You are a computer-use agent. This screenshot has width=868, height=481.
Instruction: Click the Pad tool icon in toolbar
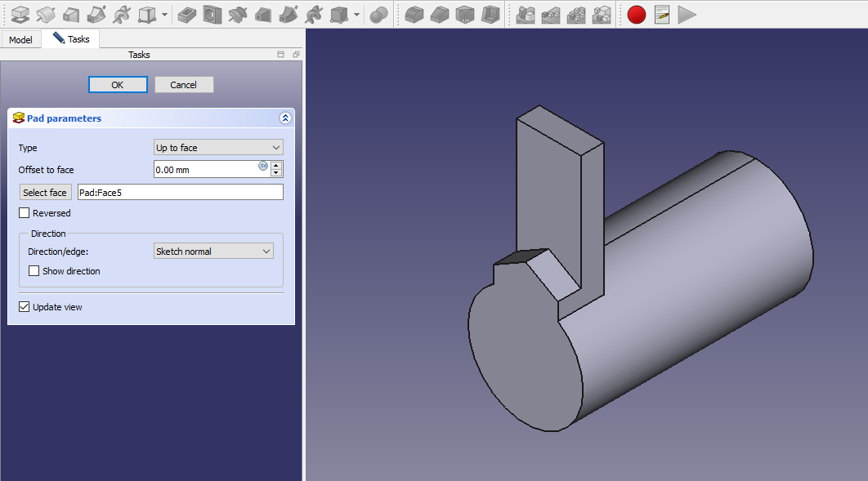(20, 14)
